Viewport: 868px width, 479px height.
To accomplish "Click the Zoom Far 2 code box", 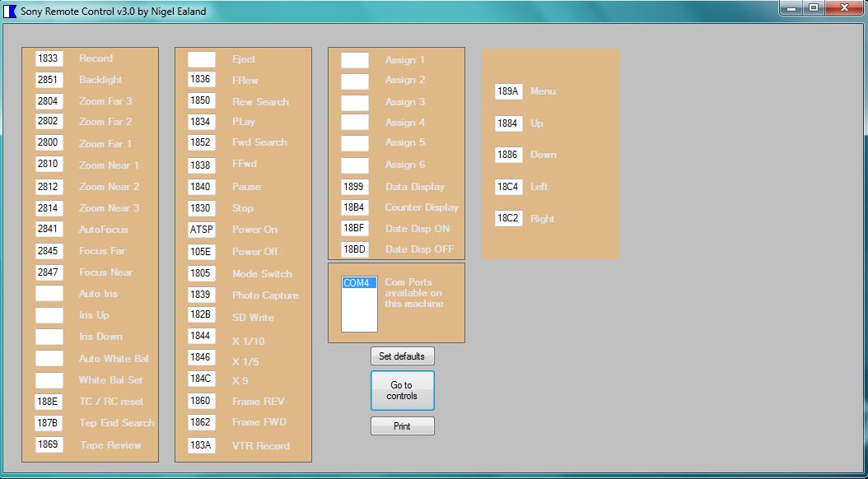I will [49, 122].
